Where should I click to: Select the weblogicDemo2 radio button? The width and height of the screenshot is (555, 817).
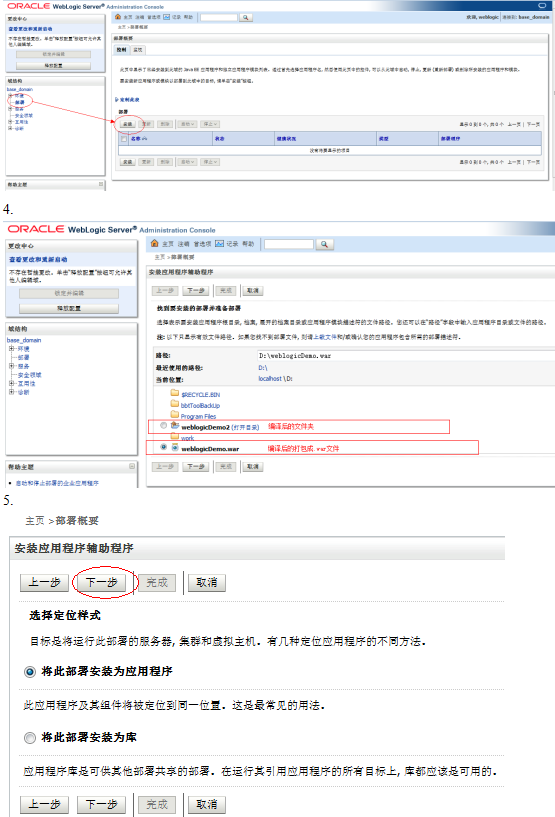(164, 426)
